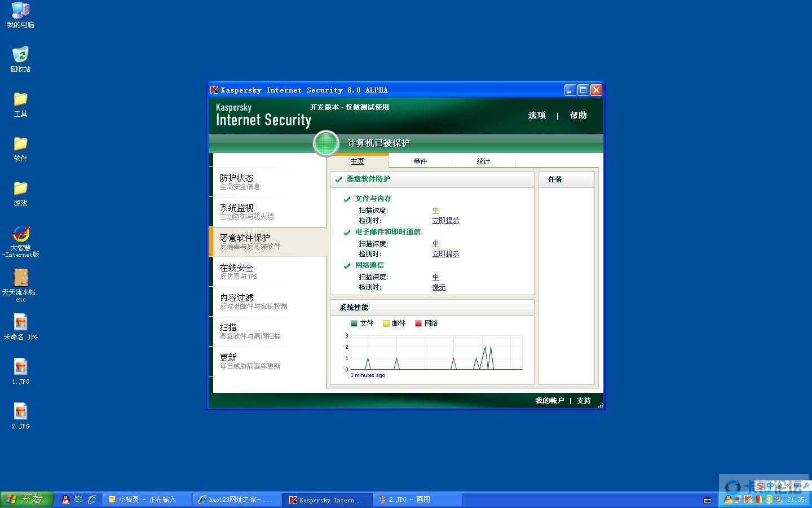Click QQ penguin icon in system tray

729,500
